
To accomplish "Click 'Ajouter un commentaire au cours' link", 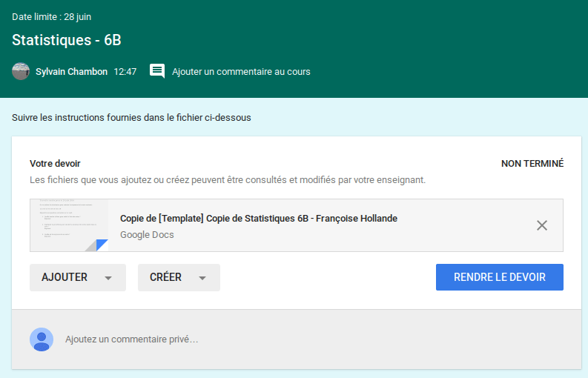I will point(241,72).
